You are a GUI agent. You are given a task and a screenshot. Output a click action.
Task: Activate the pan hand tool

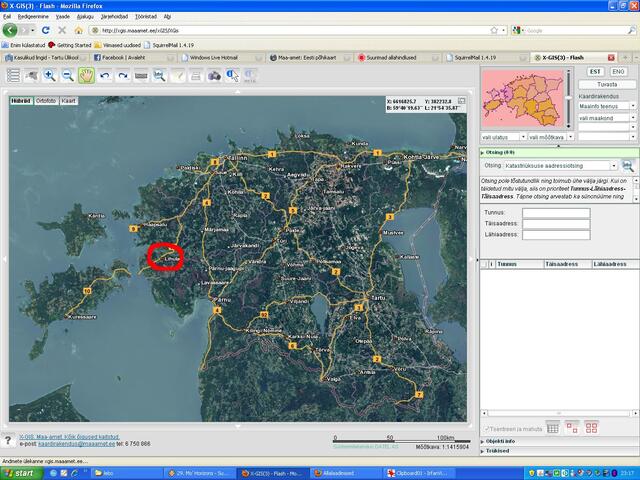(x=87, y=76)
